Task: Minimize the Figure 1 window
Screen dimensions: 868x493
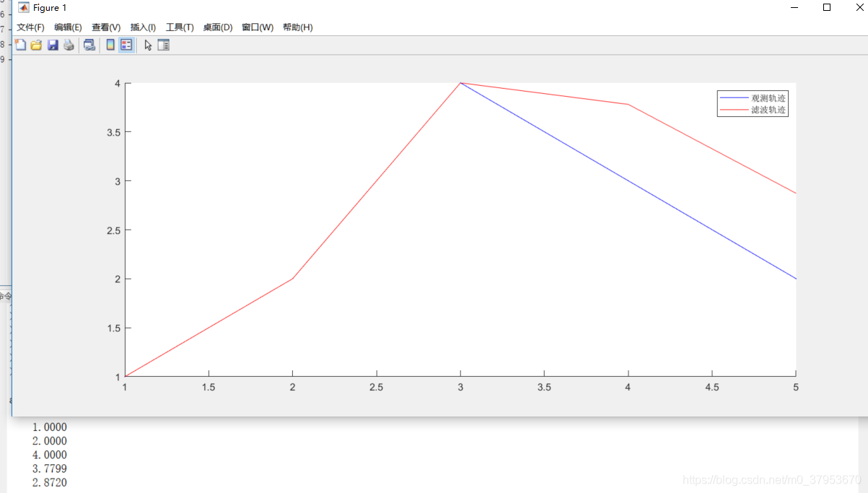Action: click(794, 7)
